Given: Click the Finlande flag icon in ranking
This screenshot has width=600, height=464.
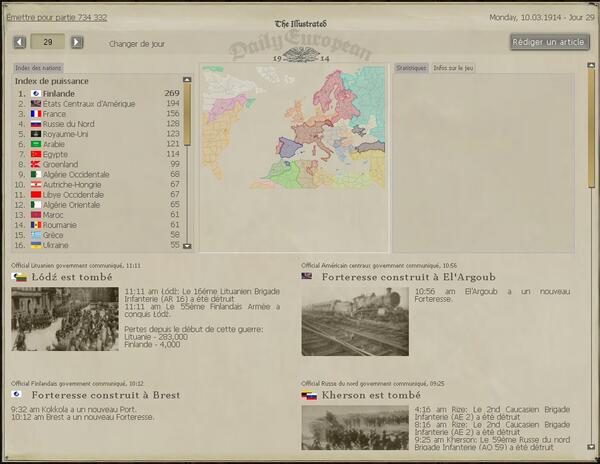Looking at the screenshot, I should click(x=36, y=93).
